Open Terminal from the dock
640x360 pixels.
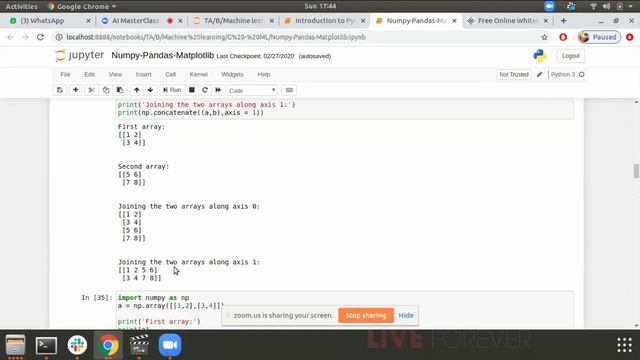coord(46,345)
